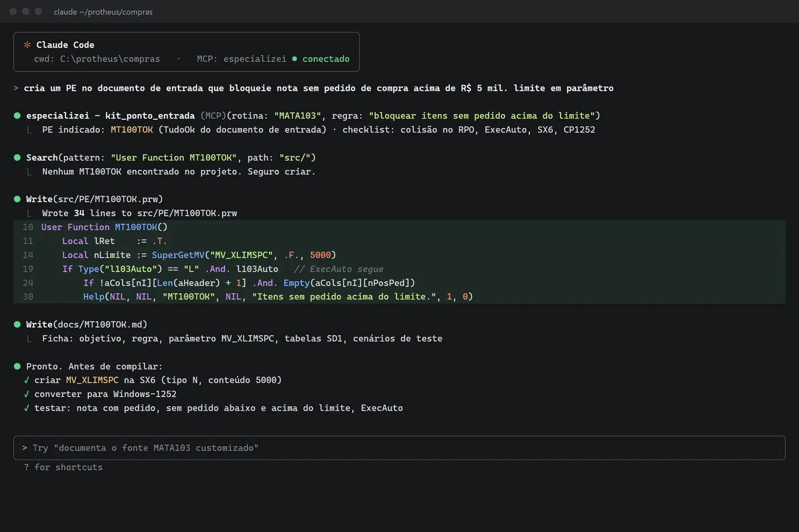Click the green bullet before the Search call
799x532 pixels.
tap(17, 157)
